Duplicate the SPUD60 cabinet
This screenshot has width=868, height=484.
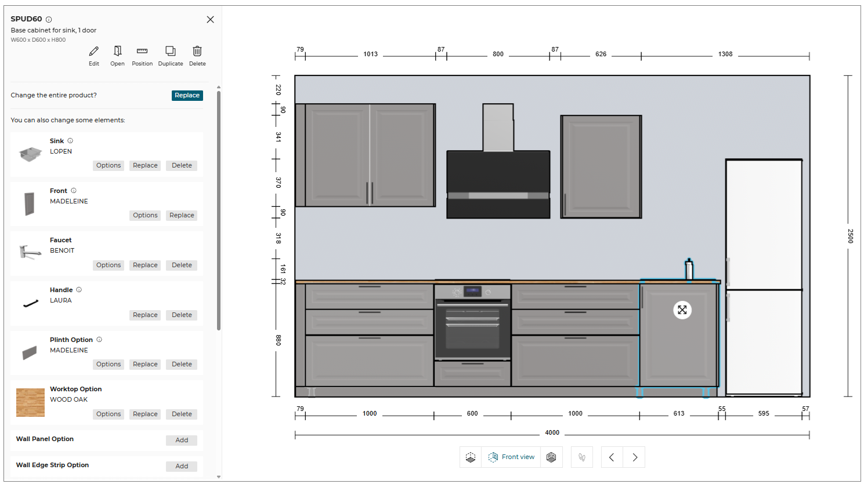tap(170, 52)
